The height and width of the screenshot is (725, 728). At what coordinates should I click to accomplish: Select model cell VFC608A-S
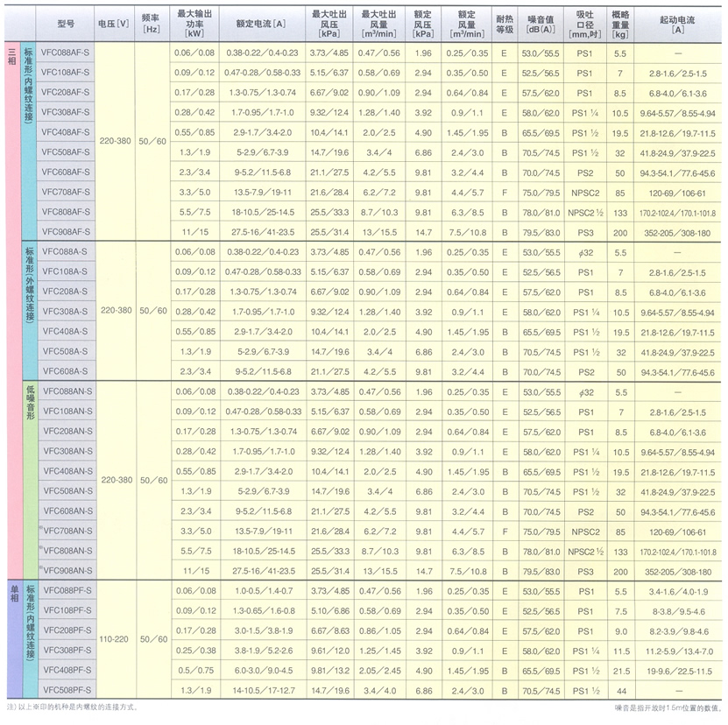tap(65, 371)
